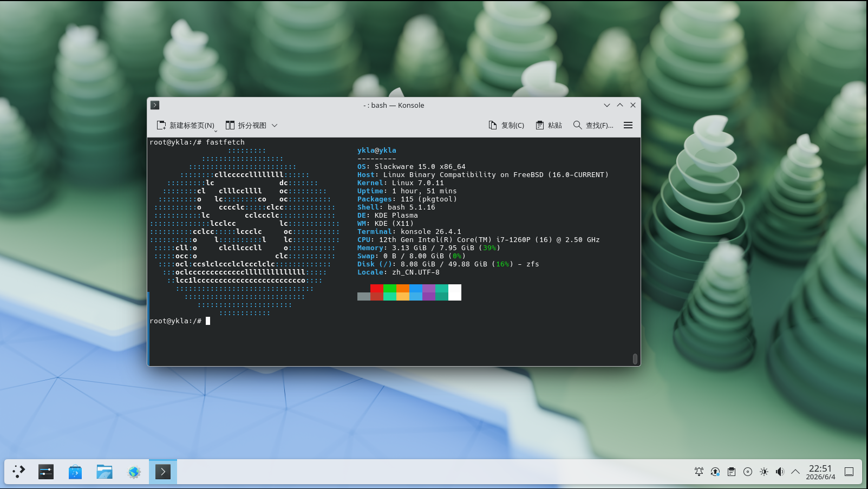Click the "Packages: 115 (pkgtool)" line
Viewport: 868px width, 489px height.
click(x=407, y=199)
